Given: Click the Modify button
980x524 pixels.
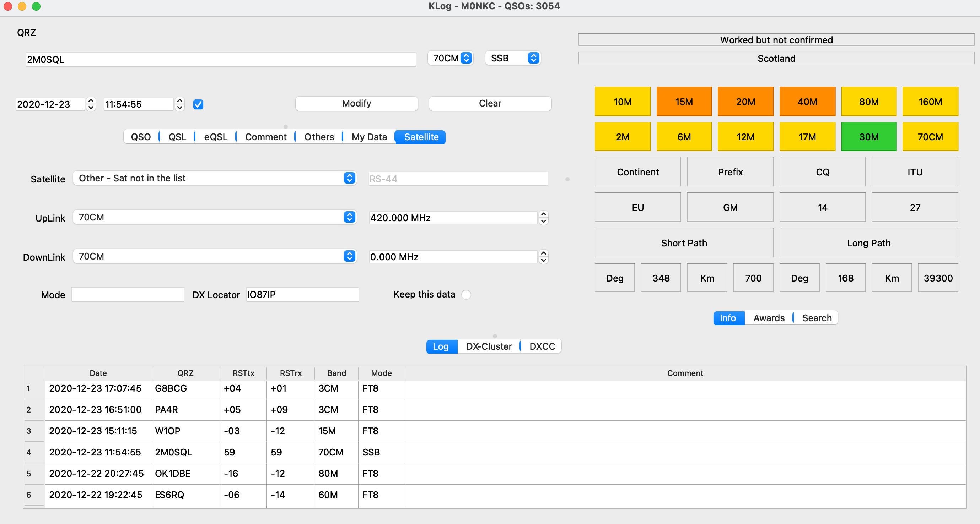Looking at the screenshot, I should pyautogui.click(x=356, y=103).
